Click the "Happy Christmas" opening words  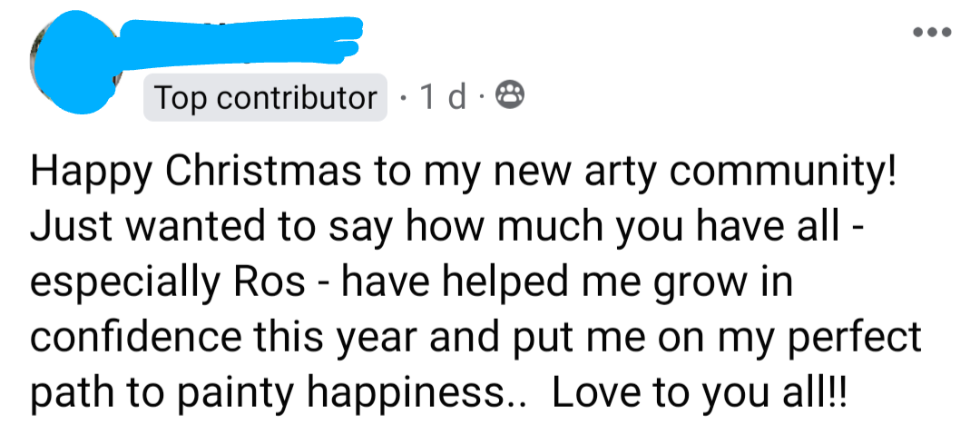point(199,174)
